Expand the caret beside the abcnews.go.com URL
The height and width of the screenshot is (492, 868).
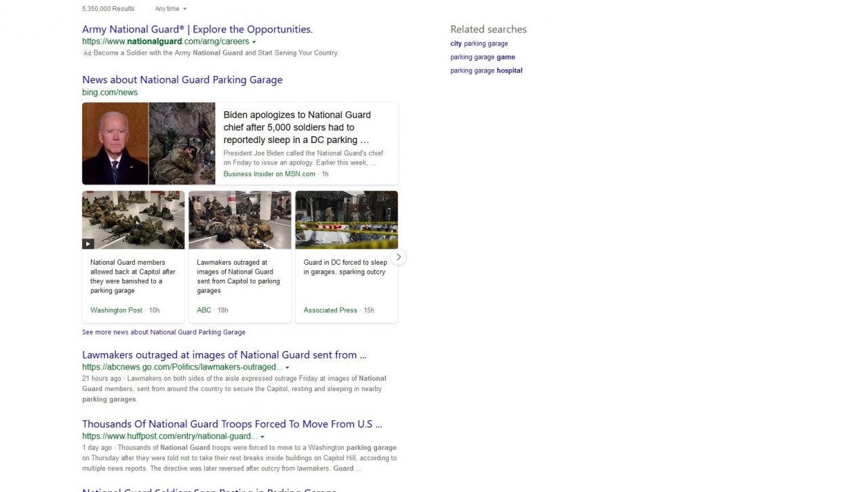point(287,367)
